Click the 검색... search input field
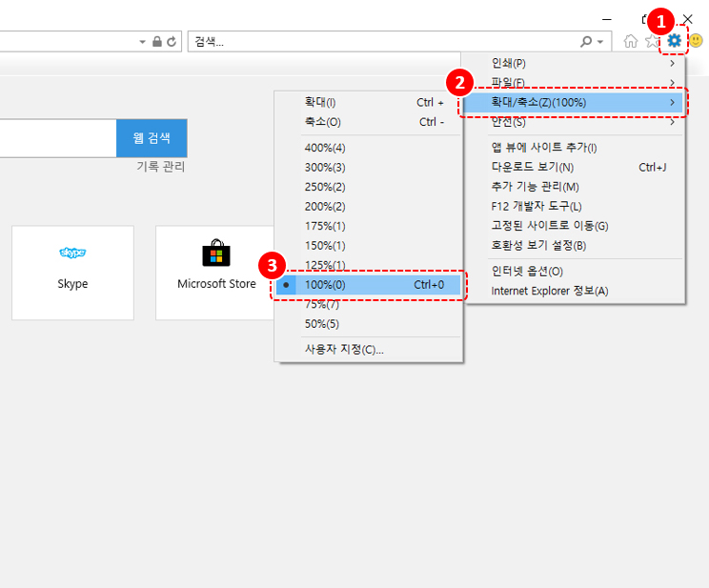 point(381,42)
